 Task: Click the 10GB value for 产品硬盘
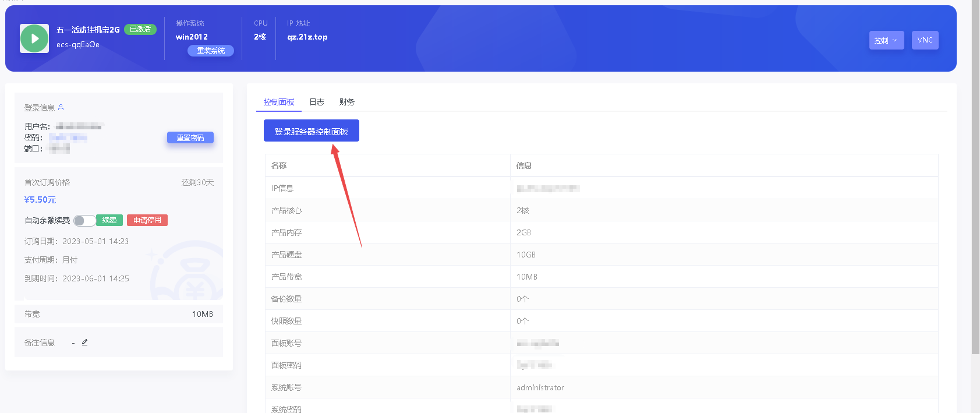click(x=526, y=255)
